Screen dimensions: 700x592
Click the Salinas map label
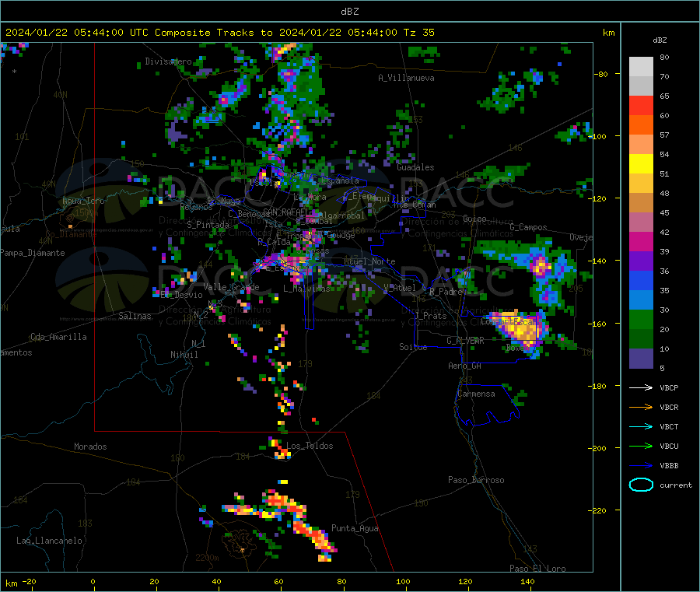coord(135,316)
